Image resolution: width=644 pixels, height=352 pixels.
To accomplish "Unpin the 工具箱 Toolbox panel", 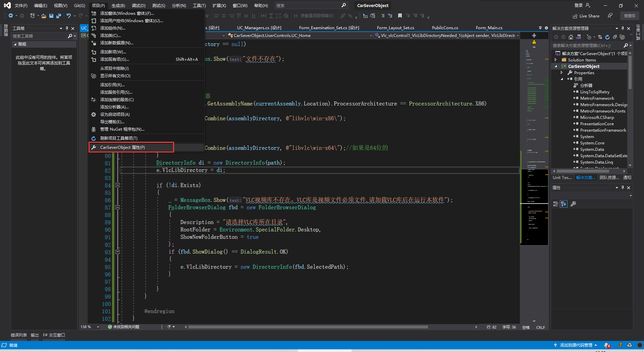I will click(x=67, y=28).
